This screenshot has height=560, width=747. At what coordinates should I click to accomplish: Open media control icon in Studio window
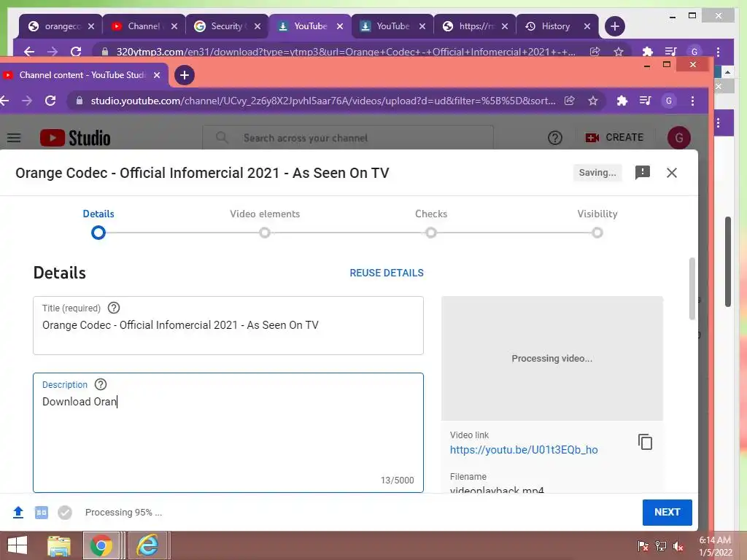[x=645, y=101]
